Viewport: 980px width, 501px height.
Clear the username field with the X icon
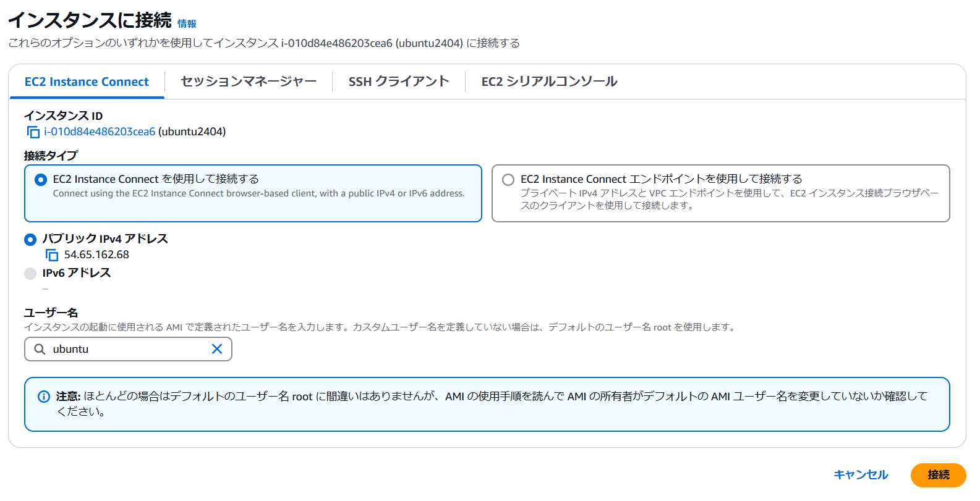click(x=217, y=349)
